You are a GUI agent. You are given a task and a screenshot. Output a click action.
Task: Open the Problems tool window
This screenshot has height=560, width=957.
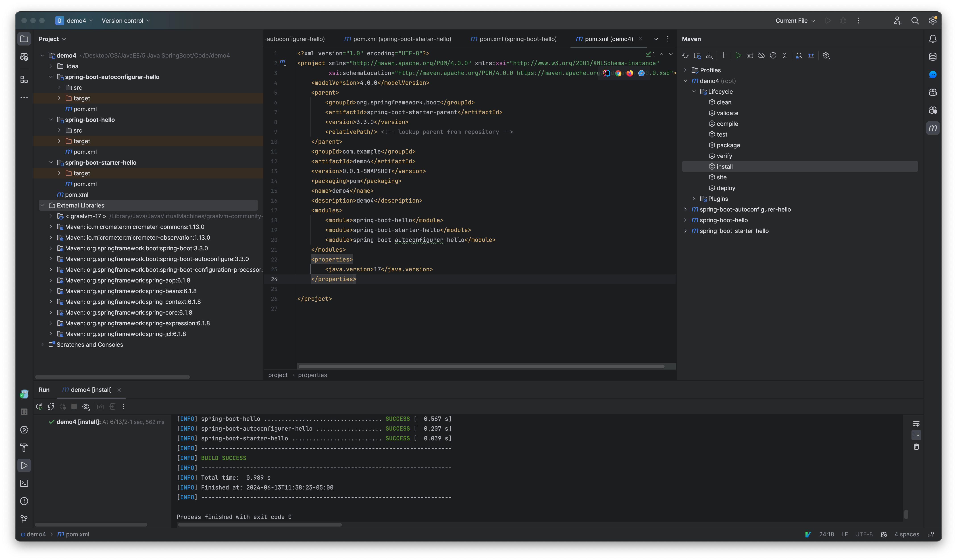pyautogui.click(x=24, y=501)
